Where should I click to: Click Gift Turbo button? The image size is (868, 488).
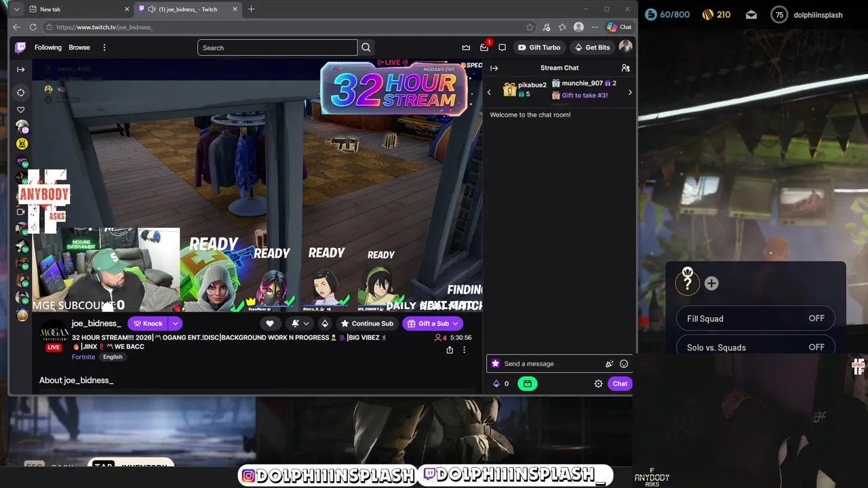coord(539,47)
